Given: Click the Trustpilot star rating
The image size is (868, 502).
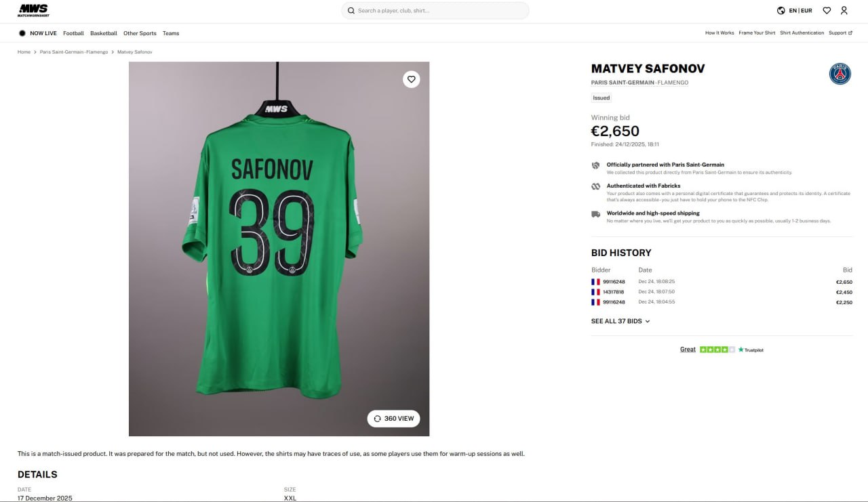Looking at the screenshot, I should tap(717, 350).
